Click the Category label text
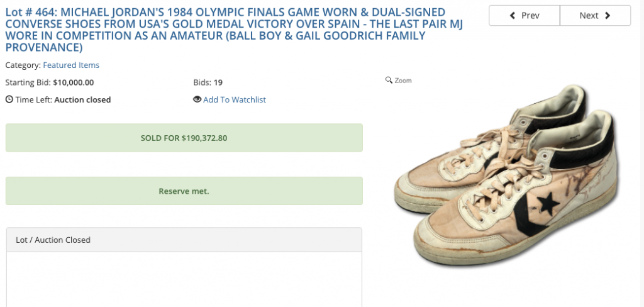This screenshot has width=644, height=307. (23, 65)
